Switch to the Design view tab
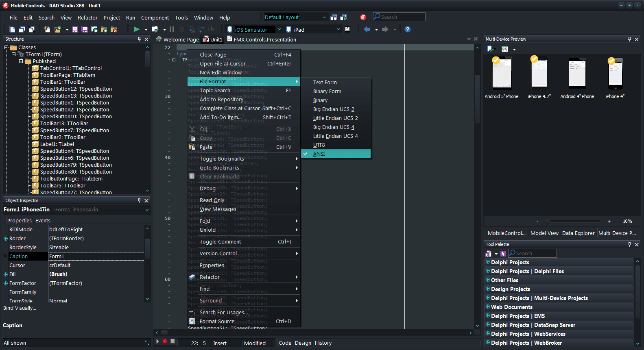Image resolution: width=644 pixels, height=350 pixels. 303,343
